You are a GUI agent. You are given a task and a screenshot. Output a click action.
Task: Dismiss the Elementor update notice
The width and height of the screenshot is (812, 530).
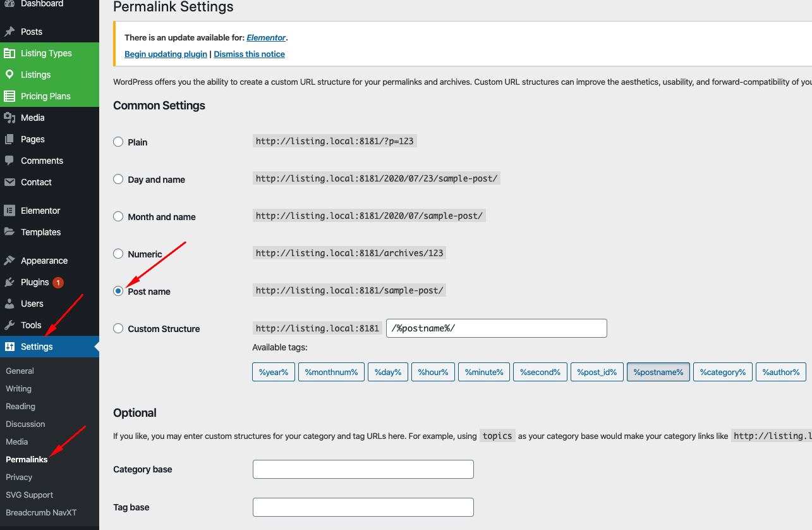coord(249,54)
